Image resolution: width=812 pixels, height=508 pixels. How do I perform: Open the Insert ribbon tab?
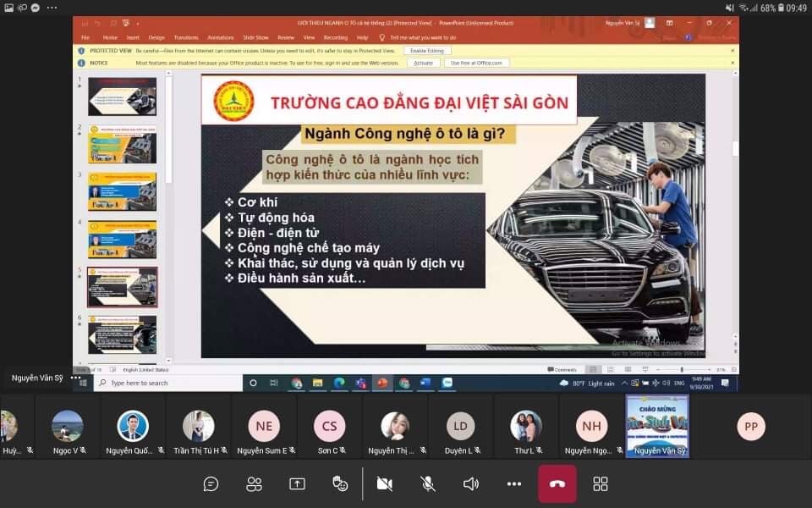coord(133,37)
